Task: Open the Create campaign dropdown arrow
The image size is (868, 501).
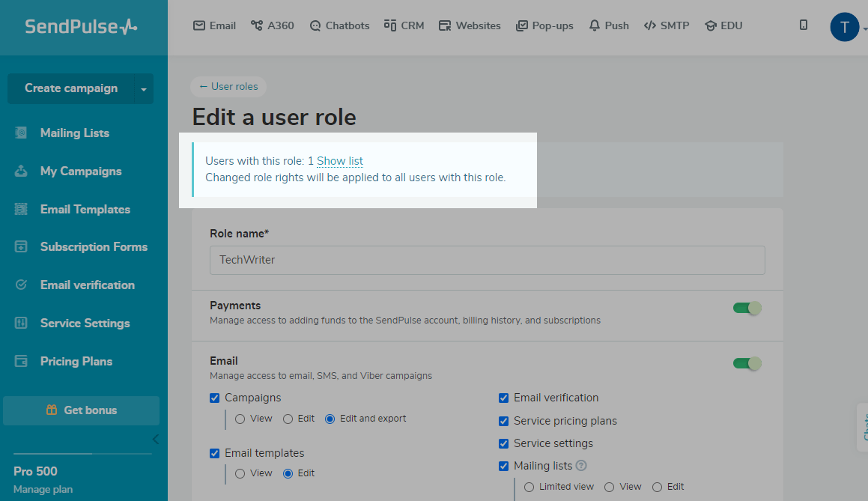Action: click(x=143, y=89)
